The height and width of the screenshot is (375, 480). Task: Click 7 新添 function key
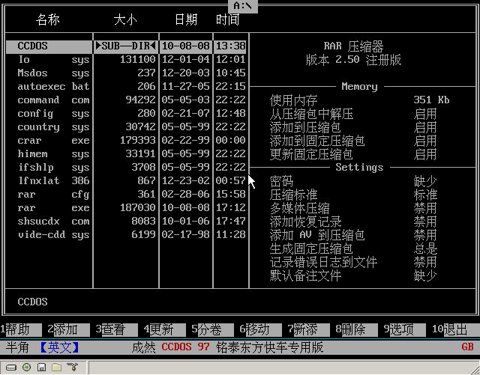tap(308, 330)
